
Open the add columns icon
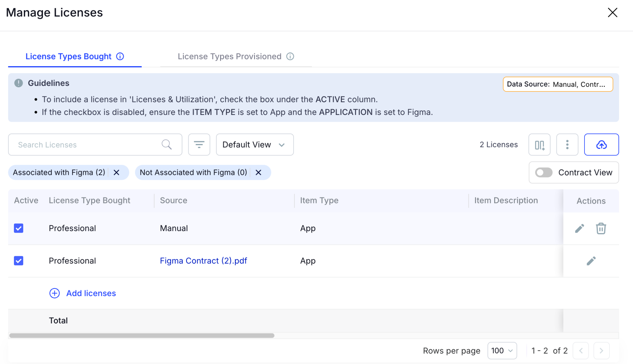(539, 145)
